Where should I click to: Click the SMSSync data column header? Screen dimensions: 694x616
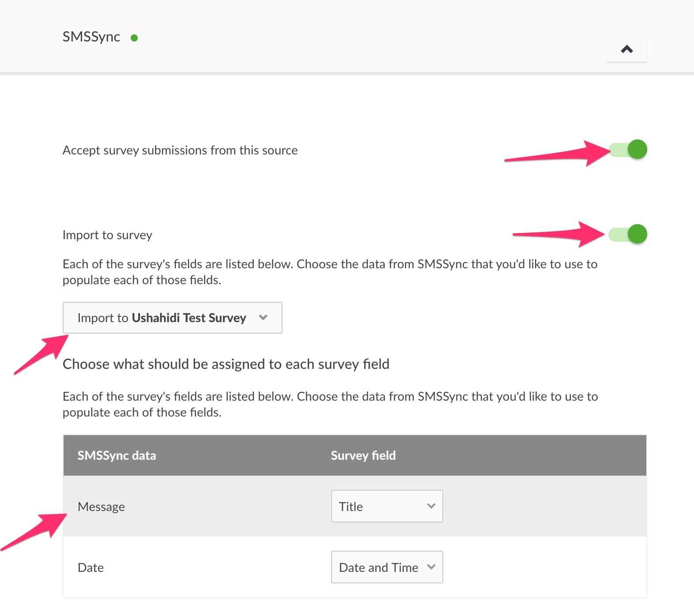(x=117, y=455)
